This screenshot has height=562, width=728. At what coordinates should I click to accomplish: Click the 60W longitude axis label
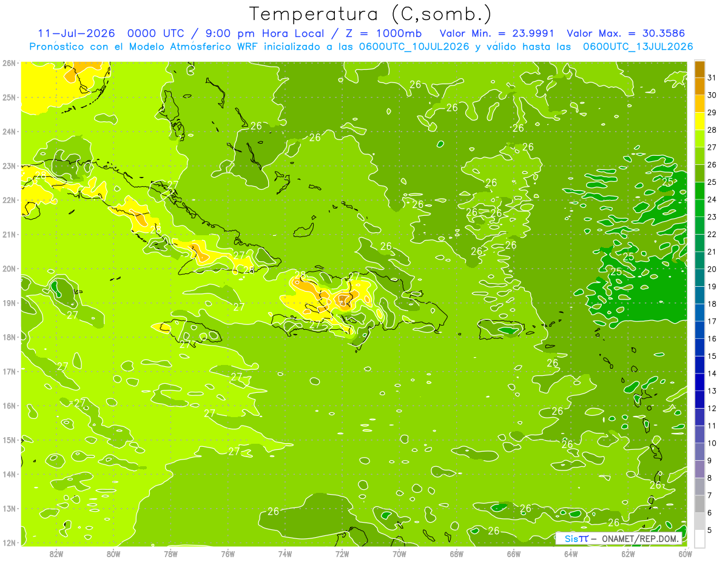685,554
